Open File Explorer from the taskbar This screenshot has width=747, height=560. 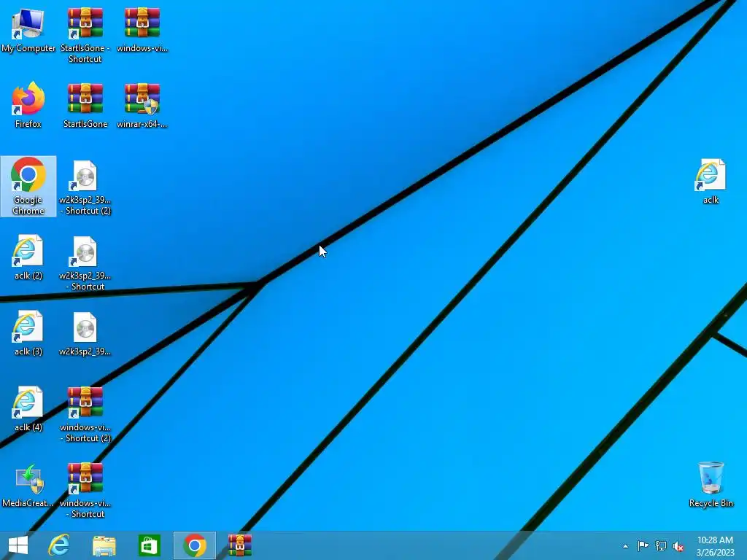[104, 545]
